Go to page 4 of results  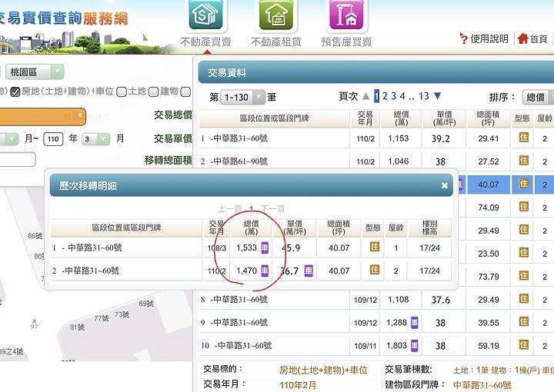tap(402, 96)
